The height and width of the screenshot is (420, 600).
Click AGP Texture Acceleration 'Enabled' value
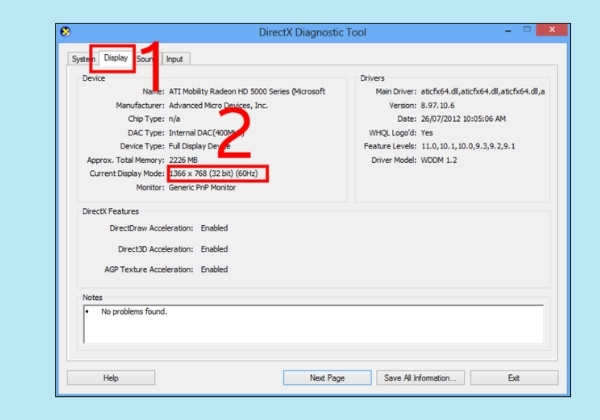(x=214, y=269)
